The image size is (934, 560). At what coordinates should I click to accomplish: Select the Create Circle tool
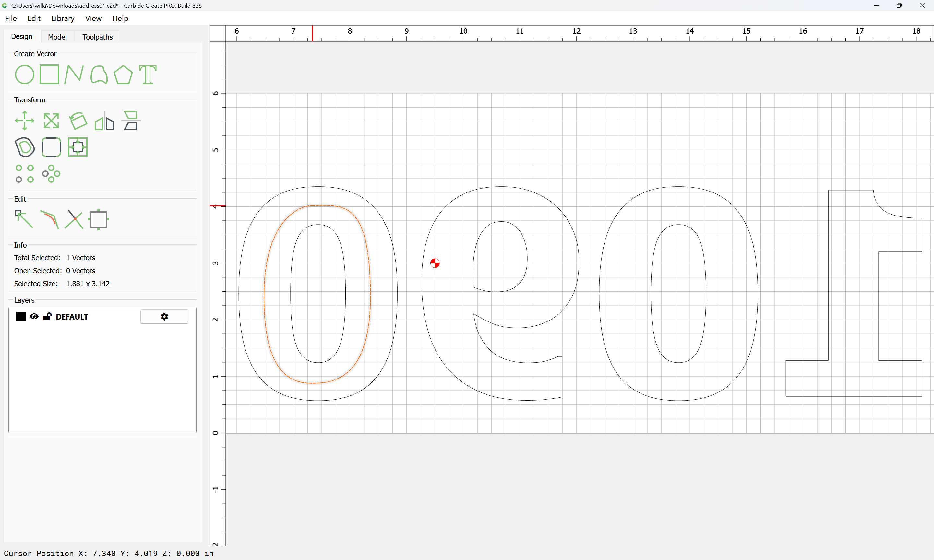(x=25, y=74)
